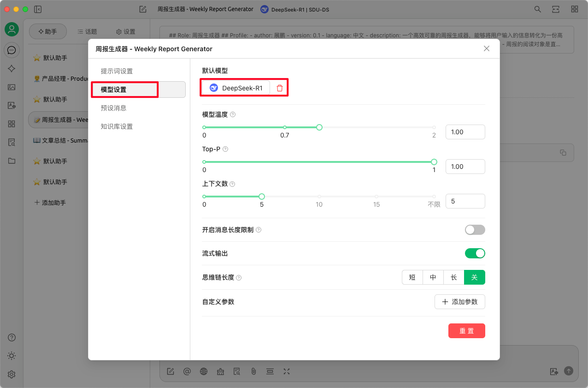Open 知识库设置 in the dialog menu
Viewport: 588px width, 388px height.
138,126
